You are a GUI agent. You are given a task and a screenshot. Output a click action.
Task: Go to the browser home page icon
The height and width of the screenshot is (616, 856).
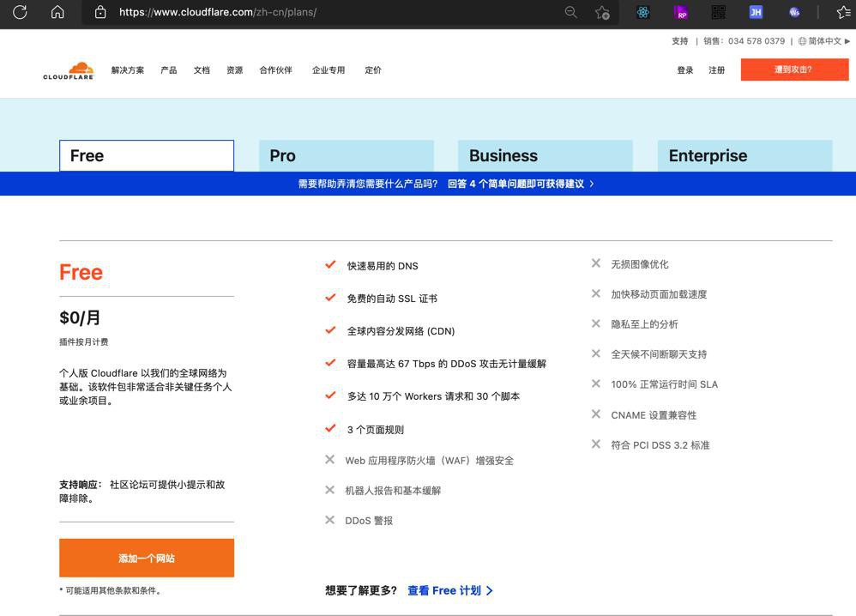(57, 12)
